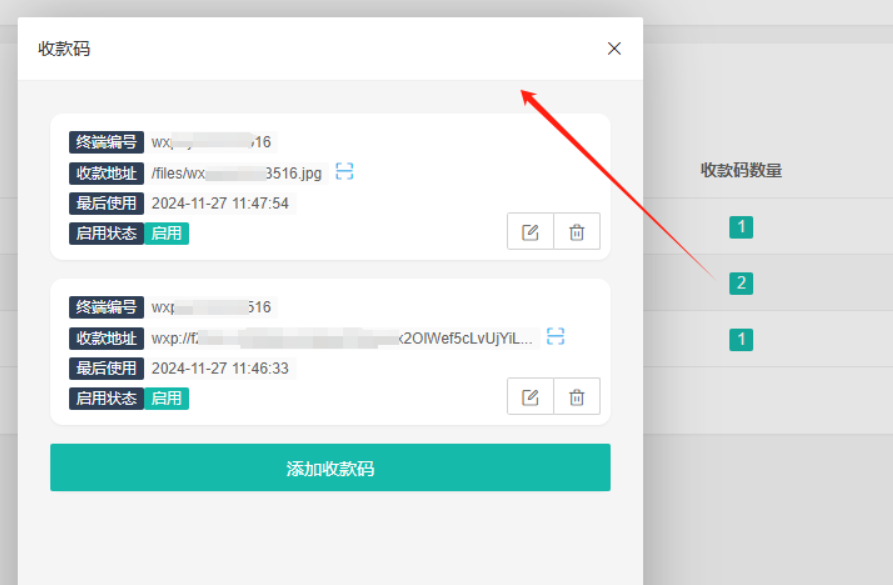Delete the second payment code with trash icon

click(x=577, y=397)
